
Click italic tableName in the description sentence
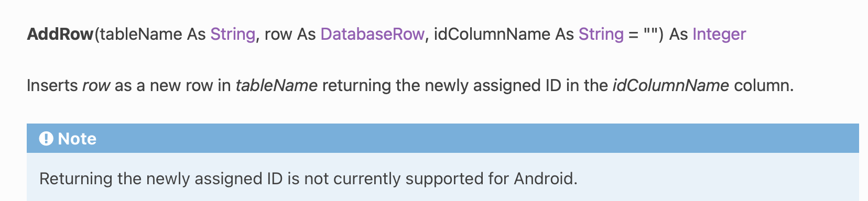276,85
